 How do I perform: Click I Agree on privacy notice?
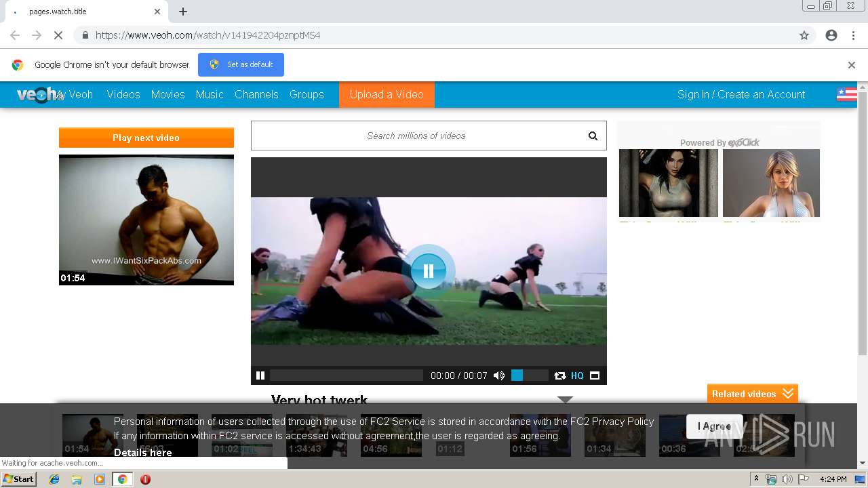(714, 426)
